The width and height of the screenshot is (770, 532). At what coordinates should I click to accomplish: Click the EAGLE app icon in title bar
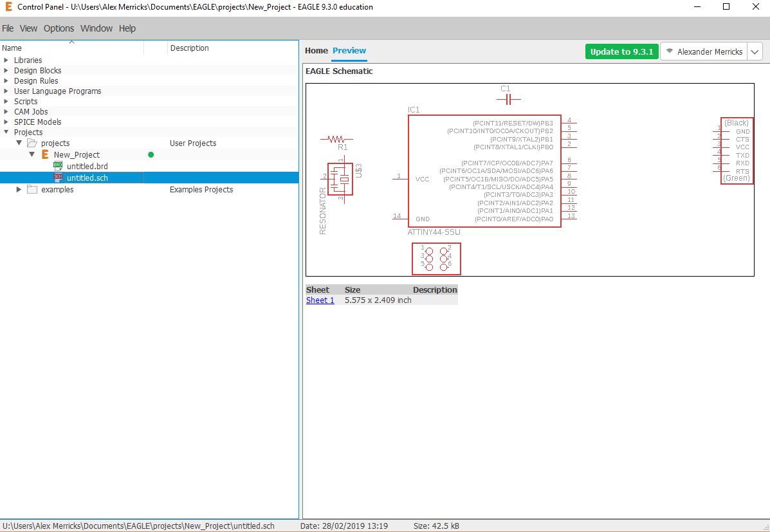point(8,7)
